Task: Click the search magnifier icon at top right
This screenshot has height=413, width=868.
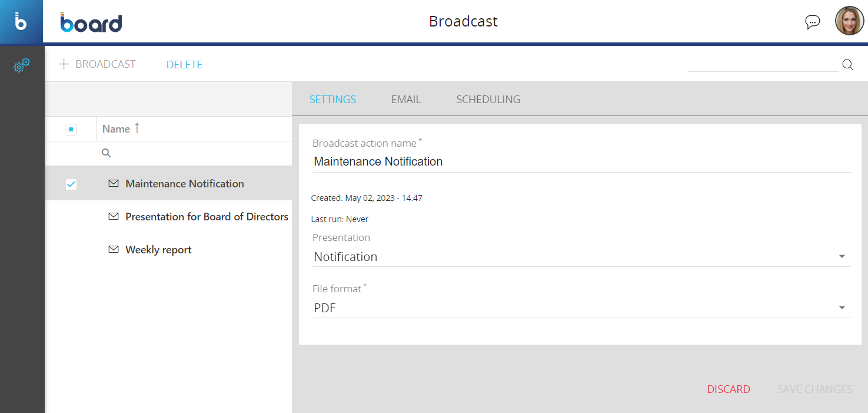Action: (x=847, y=65)
